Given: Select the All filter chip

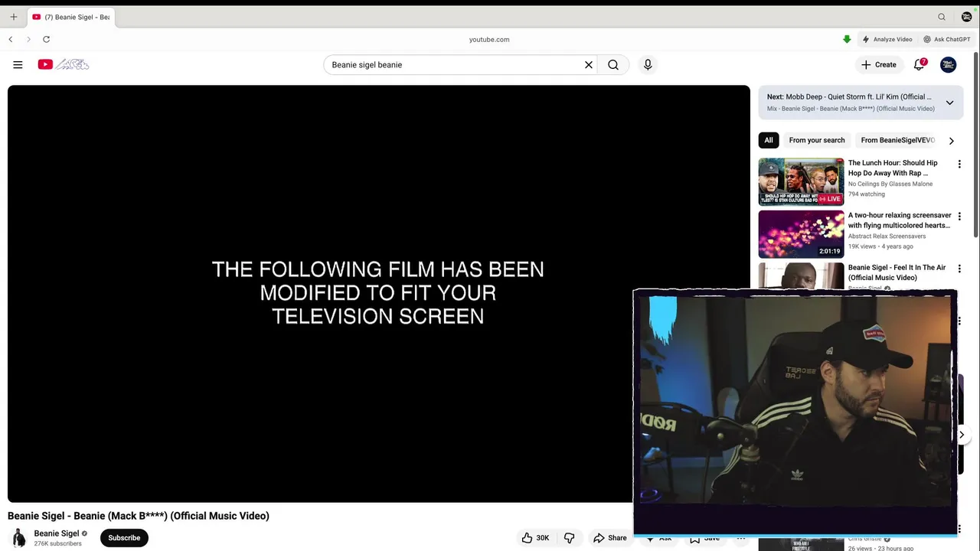Looking at the screenshot, I should [x=769, y=140].
